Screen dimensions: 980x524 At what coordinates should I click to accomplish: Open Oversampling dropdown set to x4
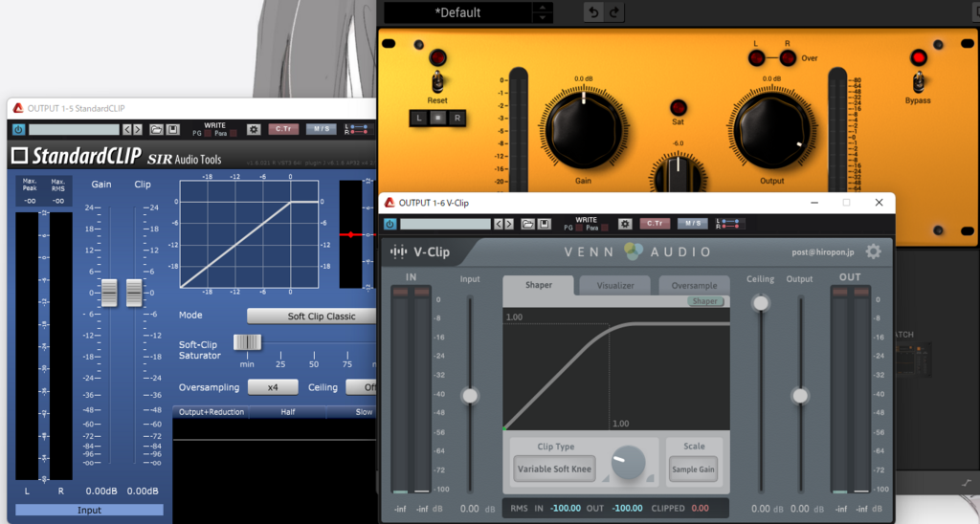(x=273, y=387)
